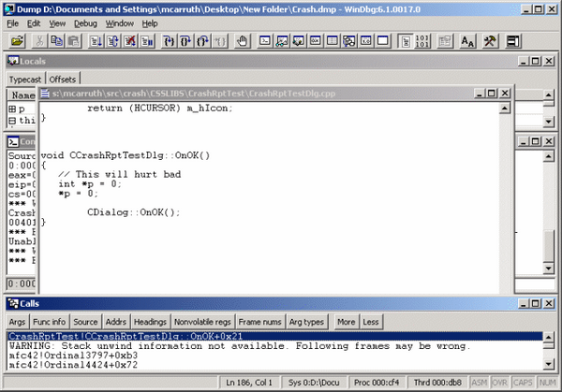
Task: Toggle Nonvolatile regs in Calls window
Action: [x=202, y=322]
